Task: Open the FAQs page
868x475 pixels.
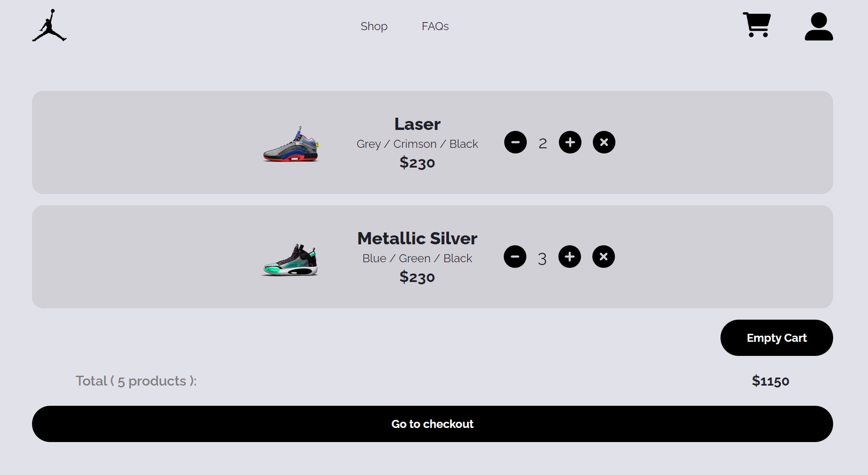Action: point(435,26)
